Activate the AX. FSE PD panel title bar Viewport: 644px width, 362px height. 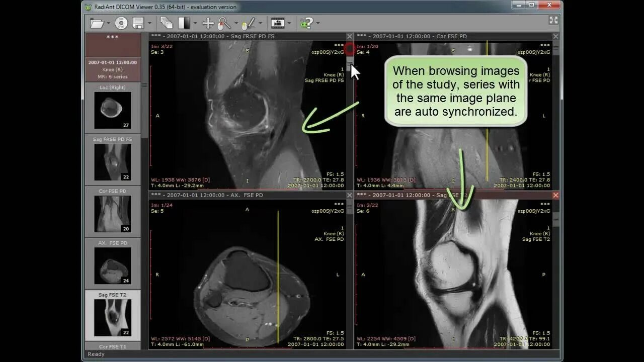(x=247, y=195)
